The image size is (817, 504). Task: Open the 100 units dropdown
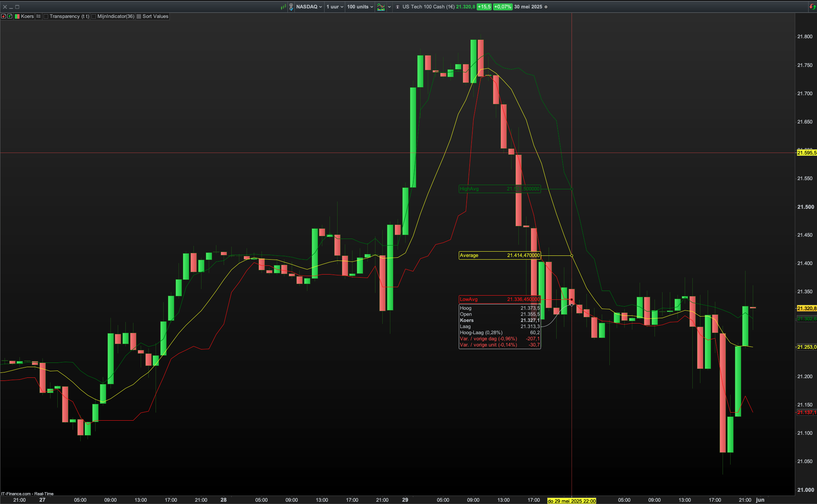(x=360, y=7)
